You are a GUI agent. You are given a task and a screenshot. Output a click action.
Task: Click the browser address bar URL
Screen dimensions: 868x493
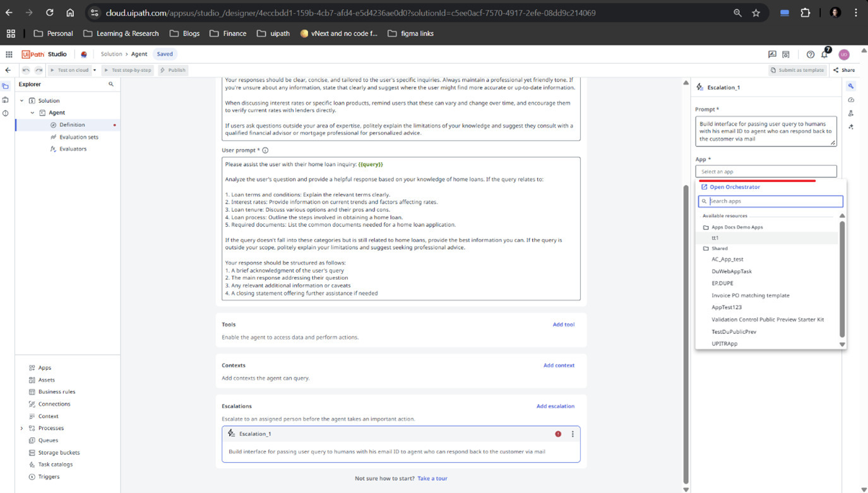(350, 13)
